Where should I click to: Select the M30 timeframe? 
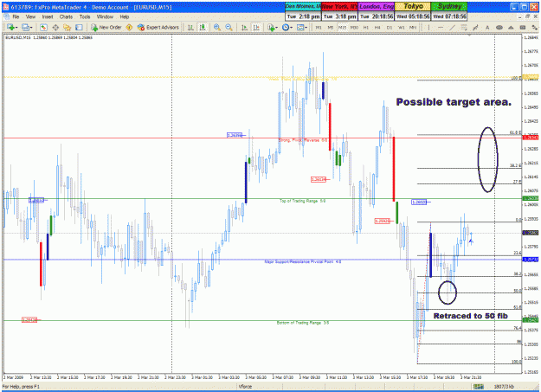click(x=354, y=28)
